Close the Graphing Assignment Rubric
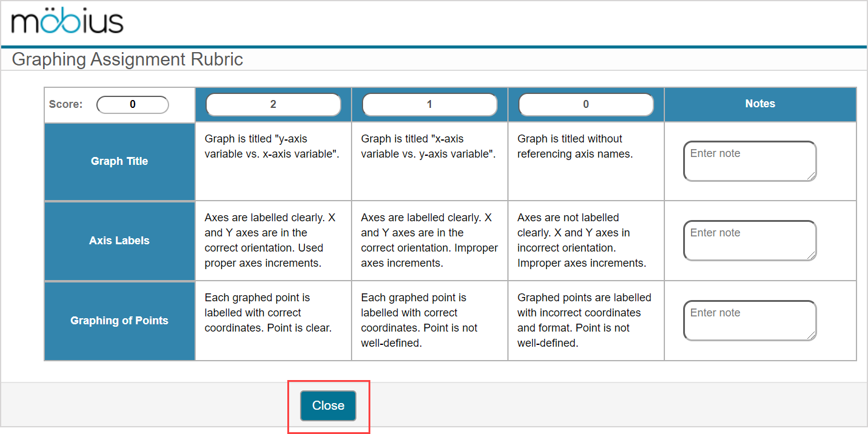 [328, 406]
